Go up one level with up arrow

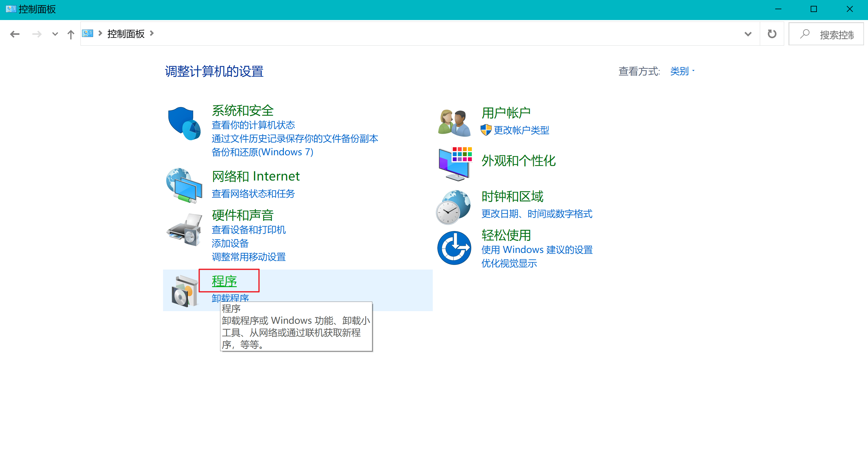point(70,34)
